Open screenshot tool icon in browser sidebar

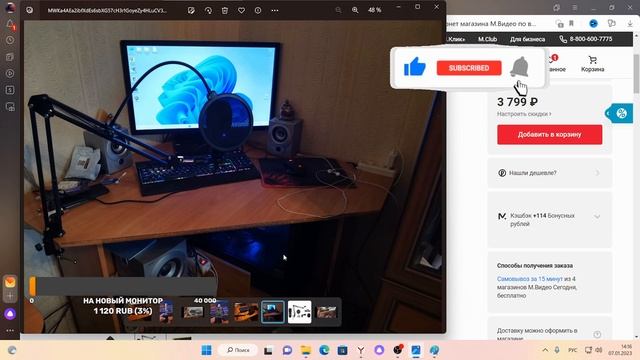click(x=10, y=107)
